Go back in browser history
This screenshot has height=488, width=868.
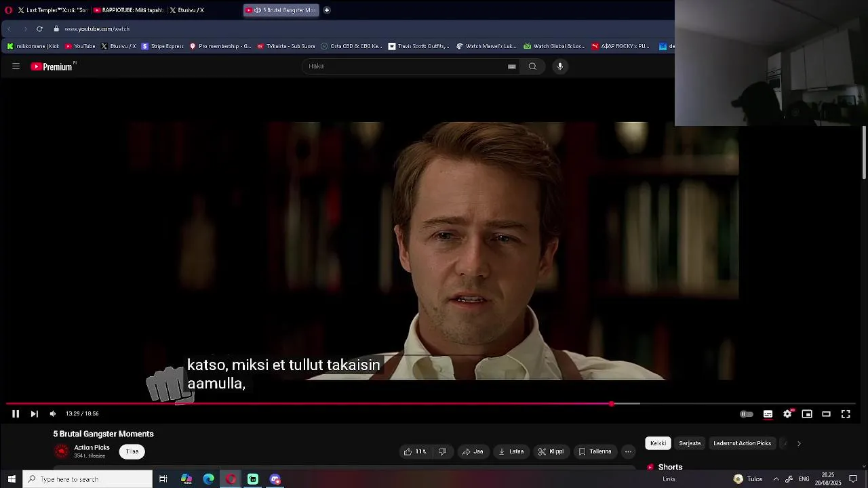(9, 29)
